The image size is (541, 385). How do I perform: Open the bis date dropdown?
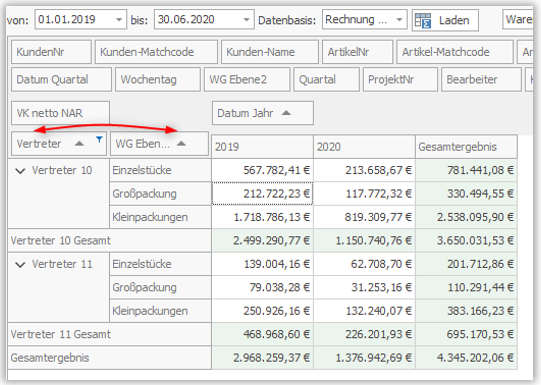[246, 20]
